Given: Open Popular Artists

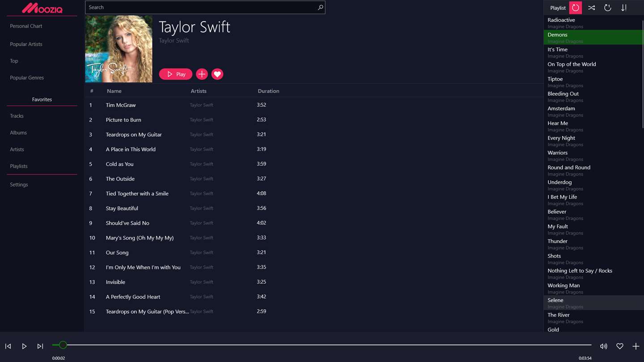Looking at the screenshot, I should coord(26,44).
